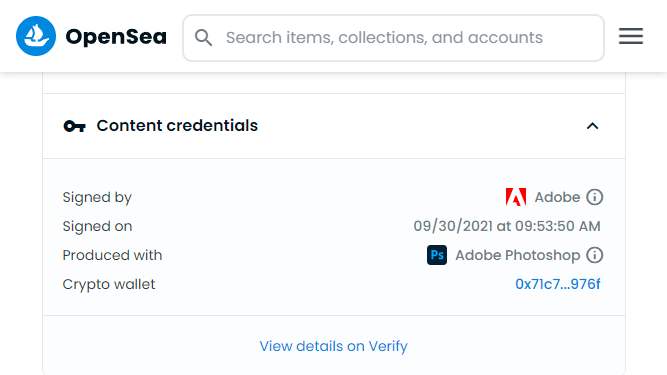
Task: Click the Produced with label
Action: pyautogui.click(x=112, y=255)
